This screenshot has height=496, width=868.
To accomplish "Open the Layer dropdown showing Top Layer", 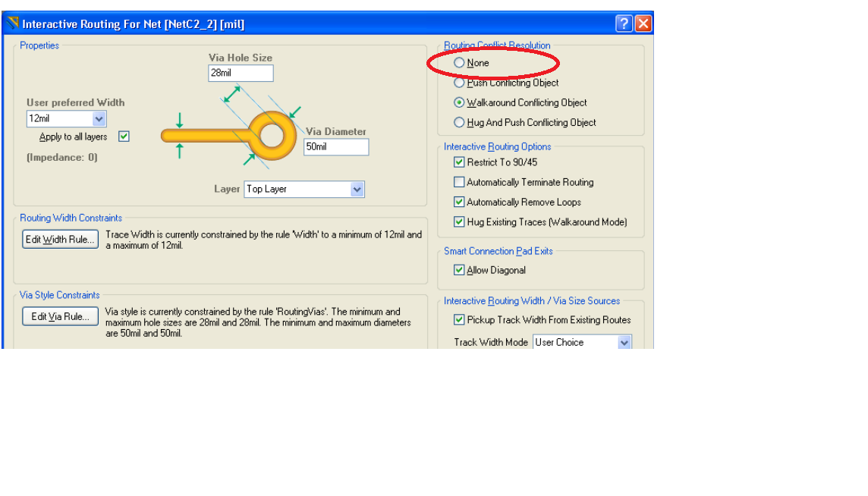I will 357,189.
